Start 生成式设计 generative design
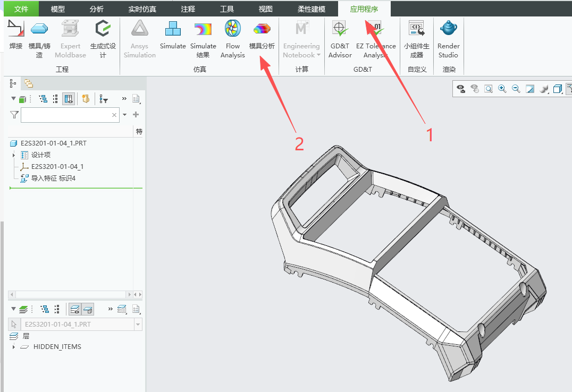The width and height of the screenshot is (572, 392). 103,39
